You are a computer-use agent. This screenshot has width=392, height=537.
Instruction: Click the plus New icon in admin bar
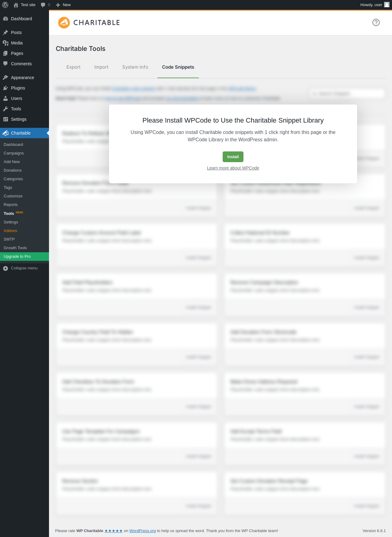pyautogui.click(x=58, y=5)
